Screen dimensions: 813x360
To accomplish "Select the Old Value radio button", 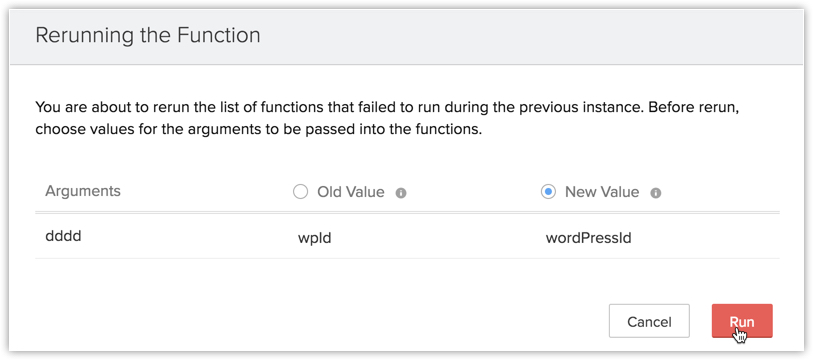I will click(300, 192).
